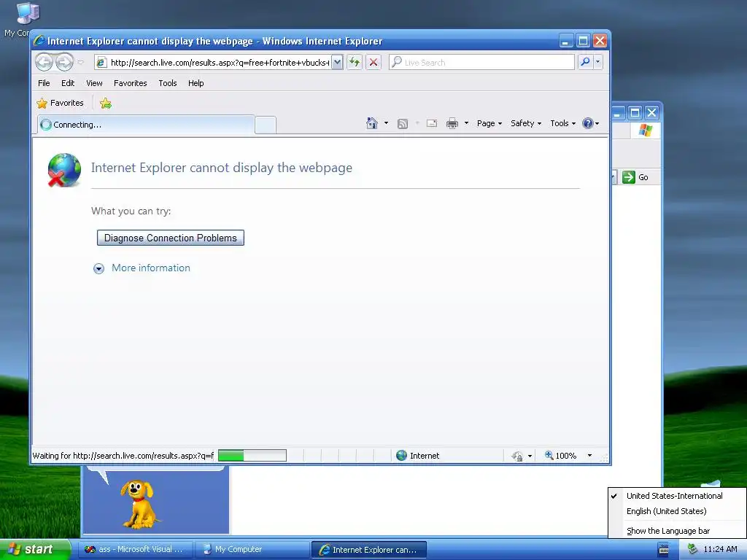Open search provider options dropdown

(598, 62)
